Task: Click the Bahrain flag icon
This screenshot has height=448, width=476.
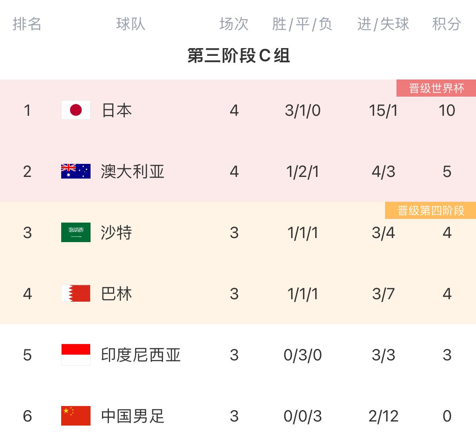Action: tap(76, 294)
